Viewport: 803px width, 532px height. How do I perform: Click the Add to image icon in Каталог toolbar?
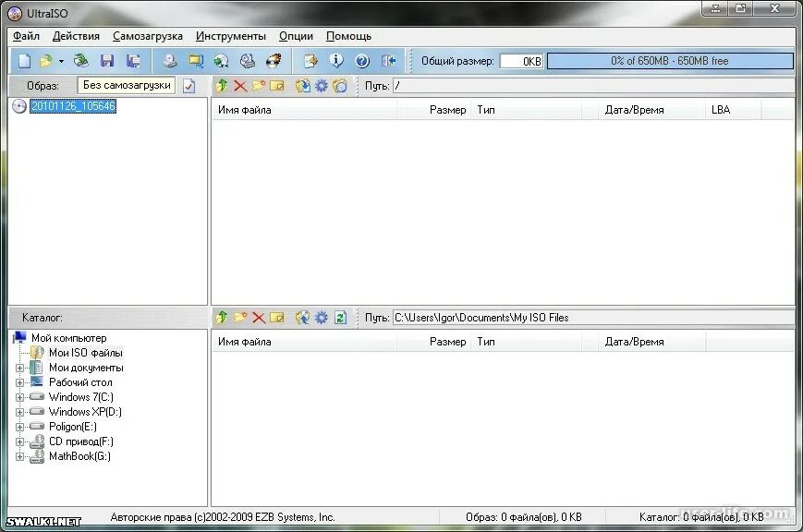pyautogui.click(x=303, y=318)
